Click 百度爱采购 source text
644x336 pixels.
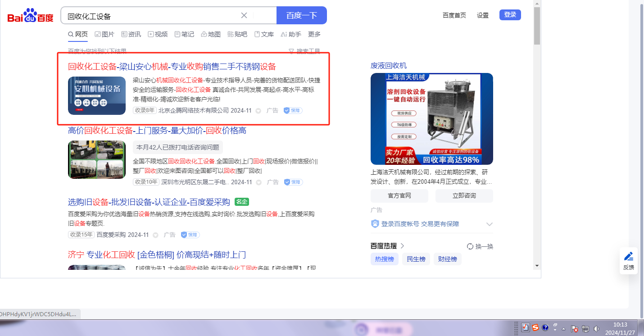tap(111, 235)
